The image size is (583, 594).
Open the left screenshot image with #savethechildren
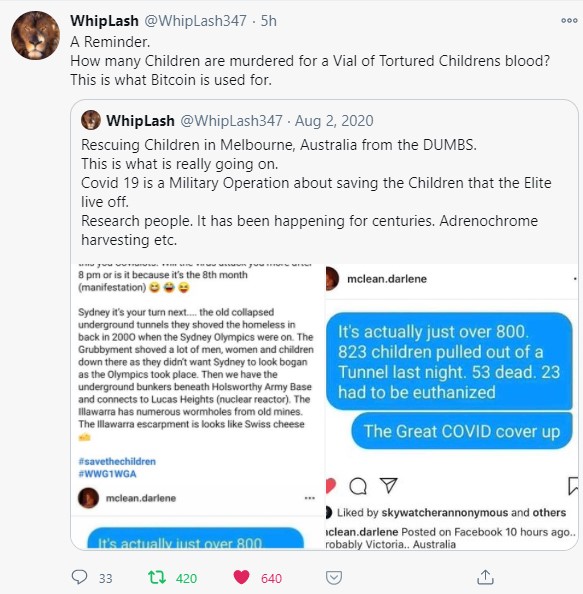click(x=198, y=406)
